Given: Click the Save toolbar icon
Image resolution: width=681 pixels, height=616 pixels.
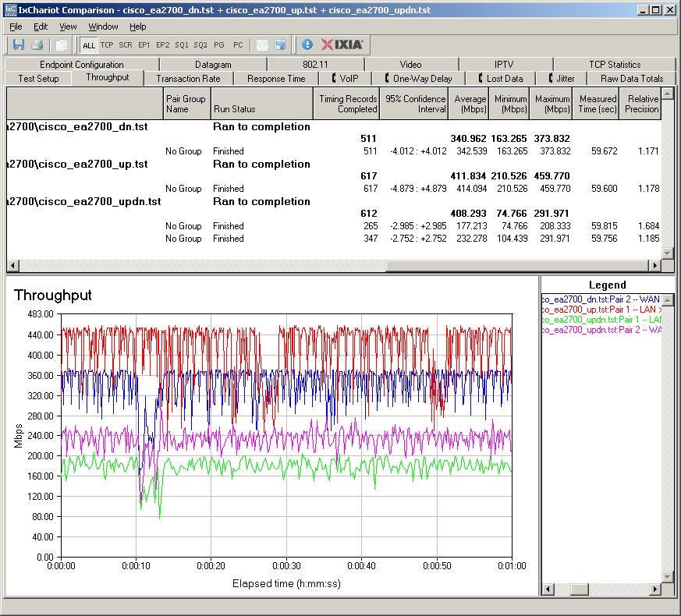Looking at the screenshot, I should point(19,44).
